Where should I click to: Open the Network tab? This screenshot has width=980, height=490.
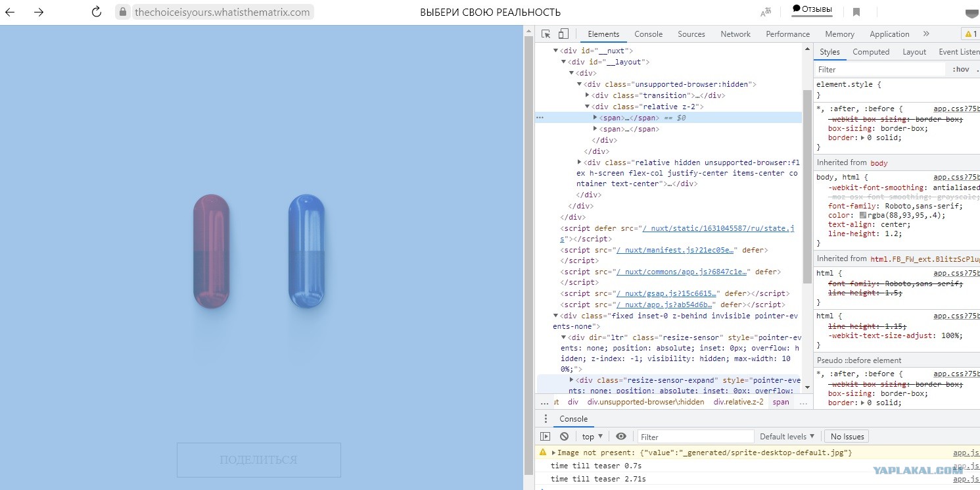coord(735,34)
